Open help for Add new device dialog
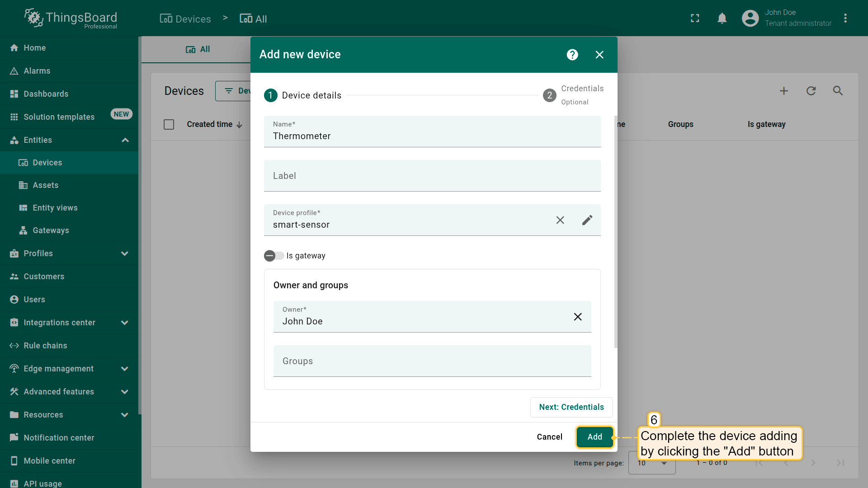This screenshot has width=868, height=488. [572, 55]
